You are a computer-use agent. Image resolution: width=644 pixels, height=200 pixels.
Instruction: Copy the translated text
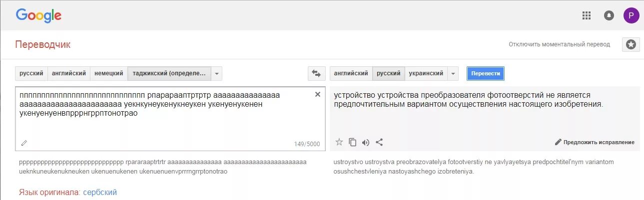(x=353, y=142)
